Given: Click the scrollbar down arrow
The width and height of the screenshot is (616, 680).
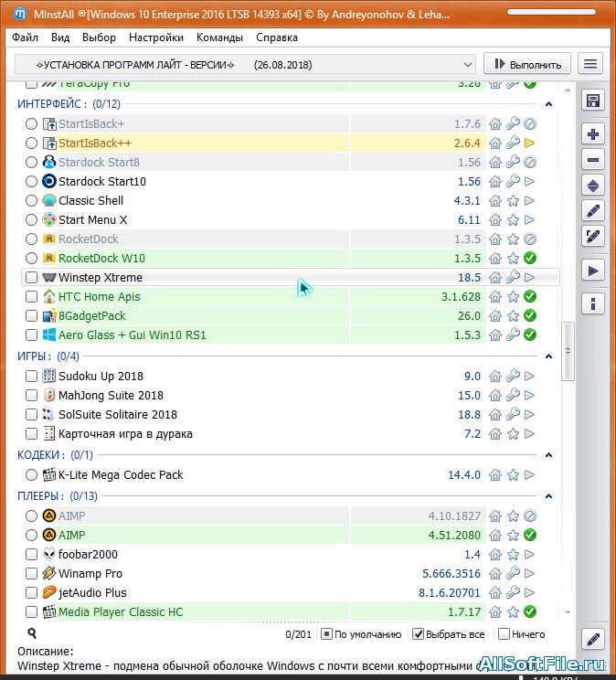Looking at the screenshot, I should (568, 612).
